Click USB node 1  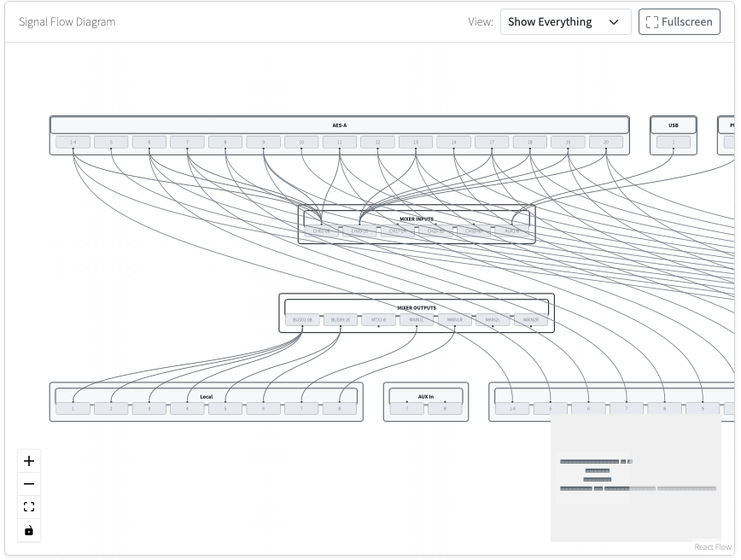click(x=674, y=142)
